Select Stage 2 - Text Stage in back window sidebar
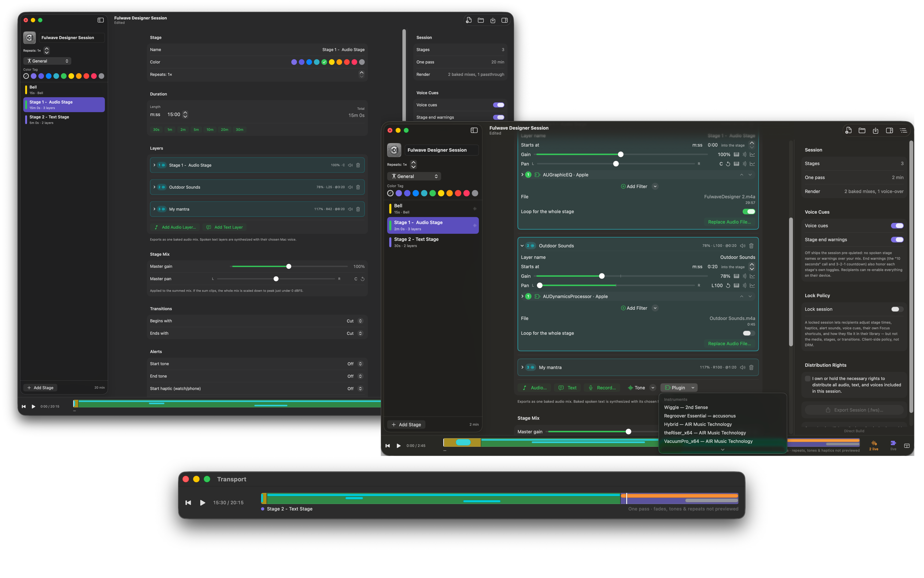The image size is (924, 578). coord(64,120)
